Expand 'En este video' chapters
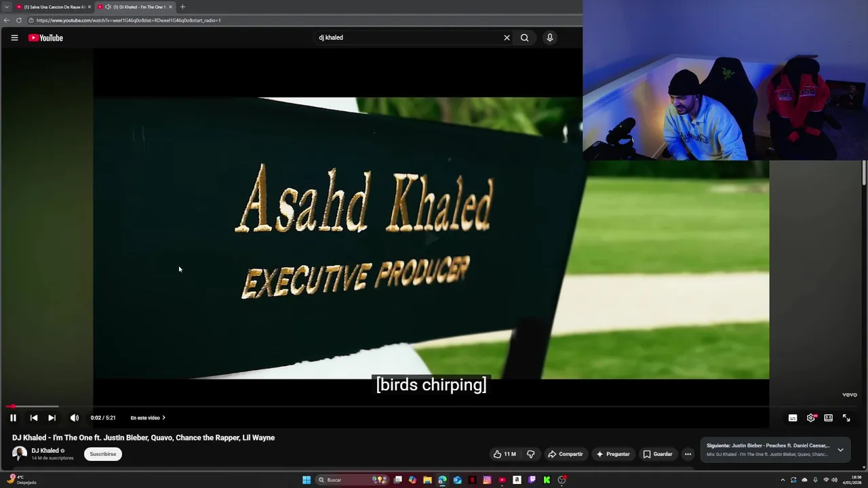 (148, 418)
